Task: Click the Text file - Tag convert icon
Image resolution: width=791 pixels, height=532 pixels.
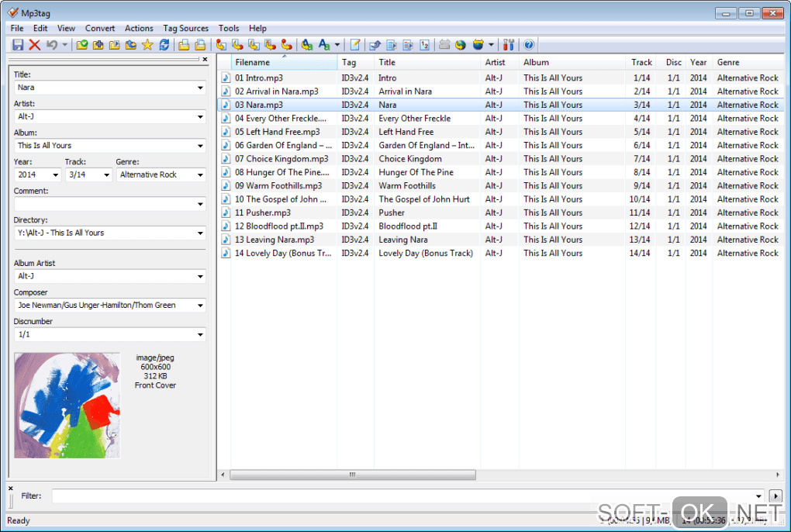Action: (270, 45)
